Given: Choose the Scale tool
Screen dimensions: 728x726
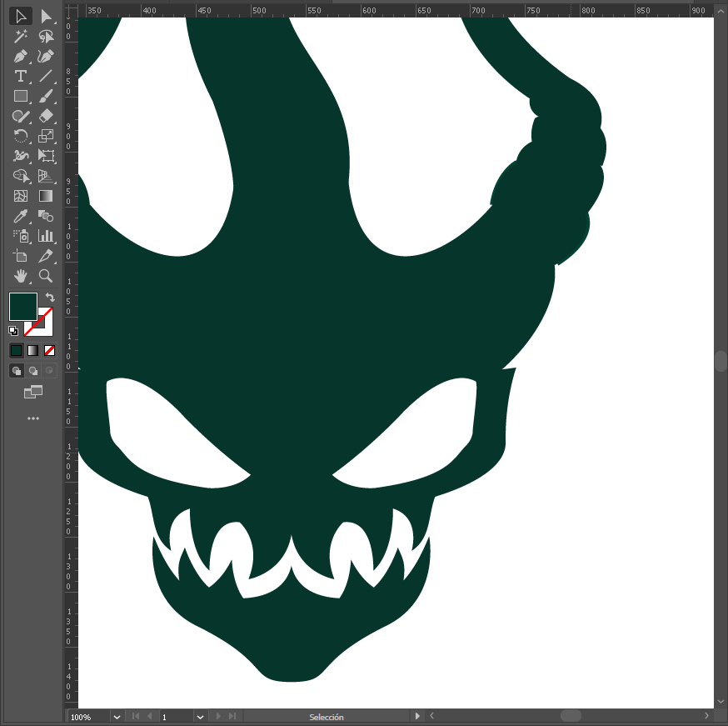Looking at the screenshot, I should coord(46,136).
